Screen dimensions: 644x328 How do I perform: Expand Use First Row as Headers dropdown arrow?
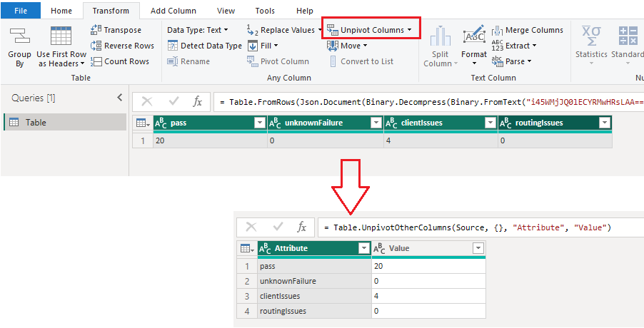tap(83, 64)
